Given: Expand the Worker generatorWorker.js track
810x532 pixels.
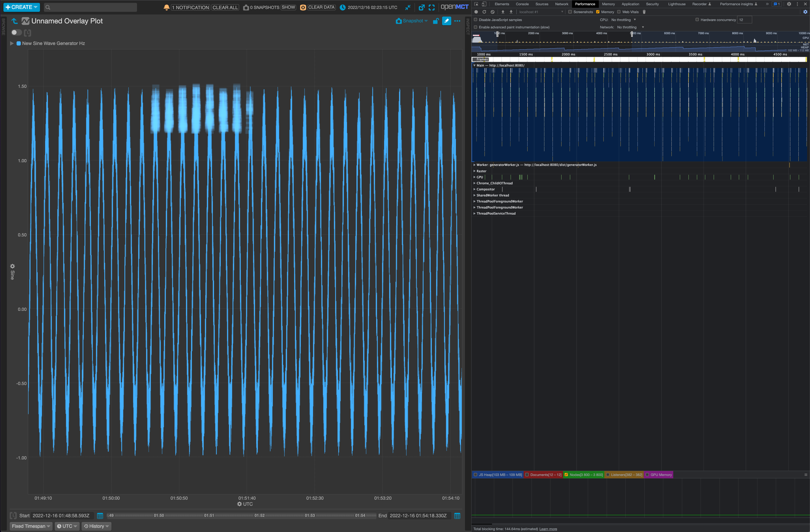Looking at the screenshot, I should point(474,165).
